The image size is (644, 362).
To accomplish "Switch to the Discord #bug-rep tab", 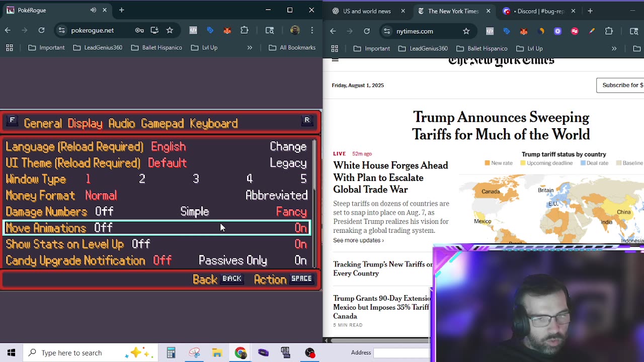I will [x=539, y=11].
